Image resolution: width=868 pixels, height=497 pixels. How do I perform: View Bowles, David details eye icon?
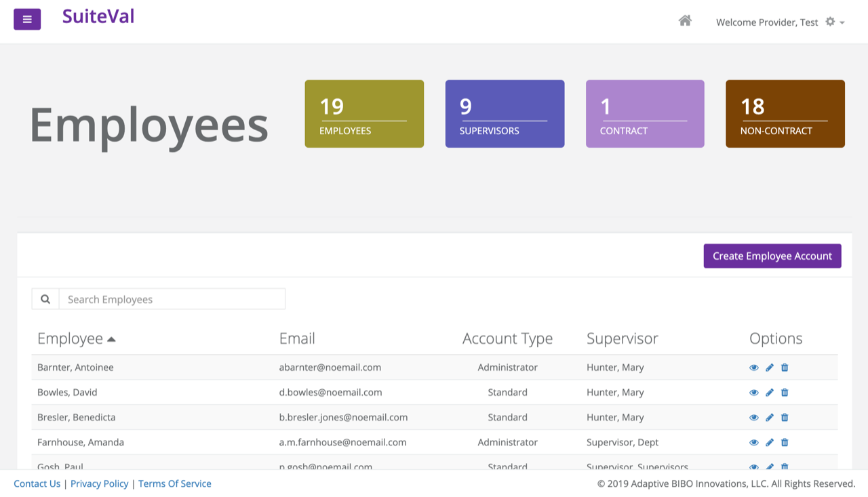tap(754, 393)
